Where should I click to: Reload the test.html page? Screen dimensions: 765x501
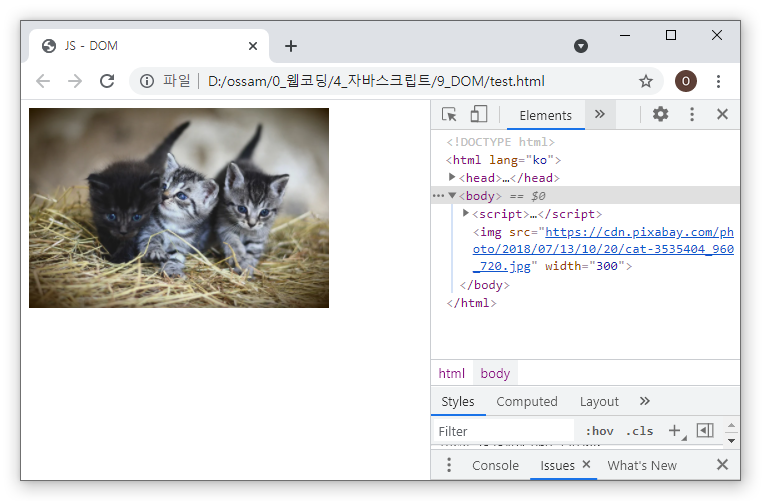[x=107, y=81]
